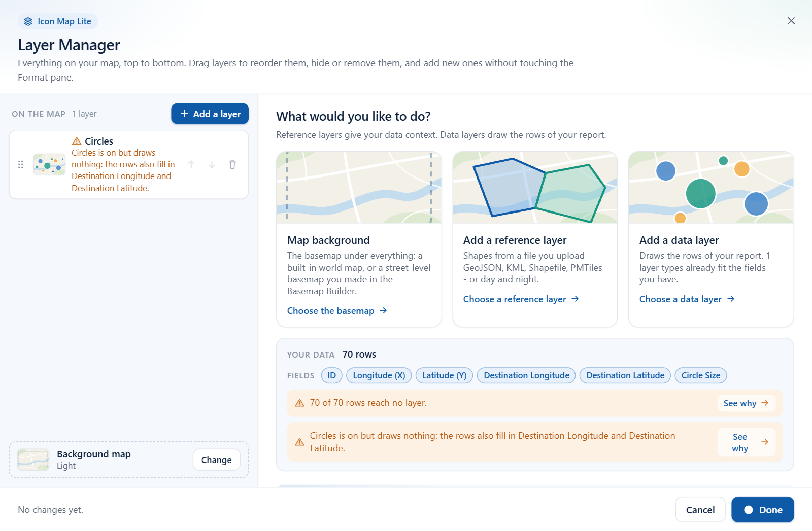
Task: Select the Destination Longitude field chip
Action: [526, 375]
